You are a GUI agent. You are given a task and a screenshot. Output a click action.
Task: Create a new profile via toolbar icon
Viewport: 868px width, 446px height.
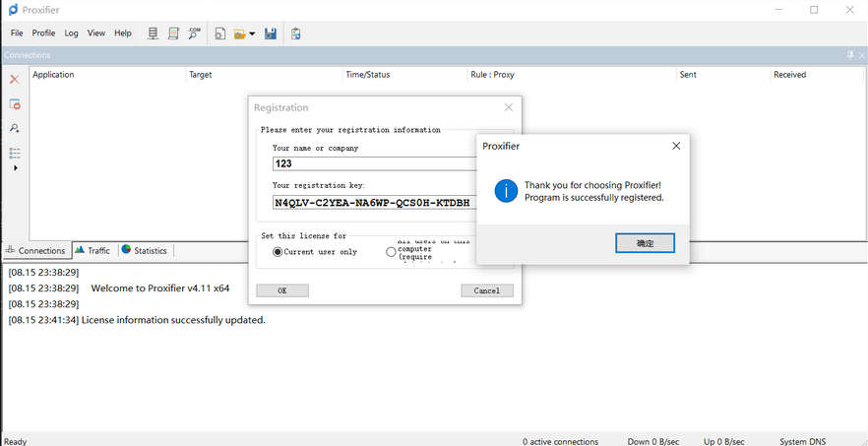point(220,33)
